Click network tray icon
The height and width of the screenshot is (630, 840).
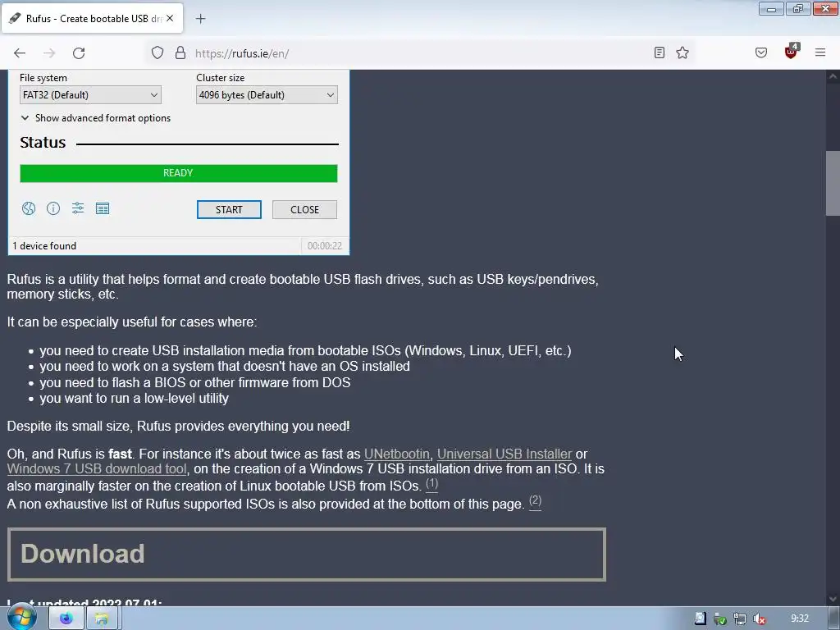(x=740, y=619)
